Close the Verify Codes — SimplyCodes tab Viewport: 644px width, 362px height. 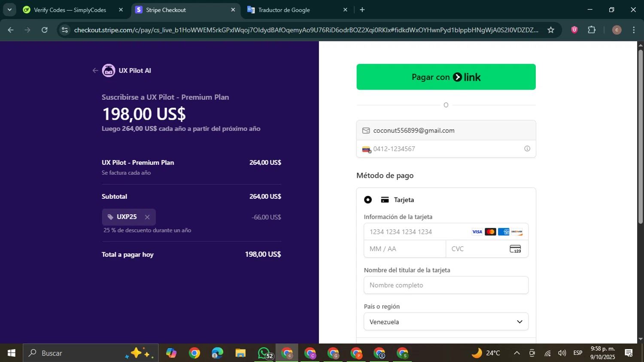pos(121,10)
